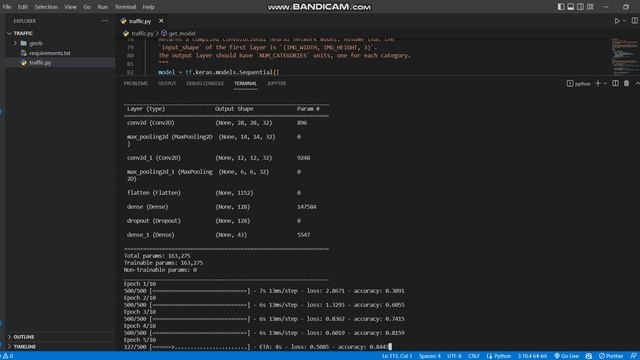Open the Go menu
640x360 pixels.
click(87, 7)
